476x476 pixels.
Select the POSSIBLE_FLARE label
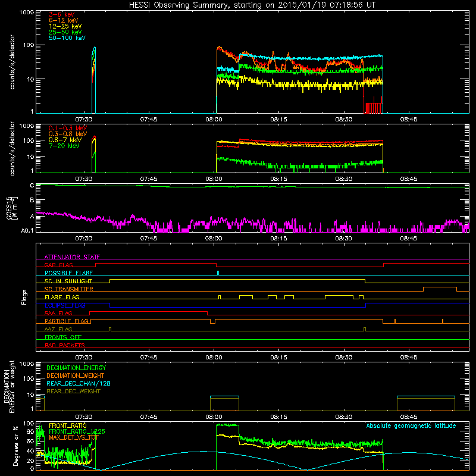click(68, 273)
